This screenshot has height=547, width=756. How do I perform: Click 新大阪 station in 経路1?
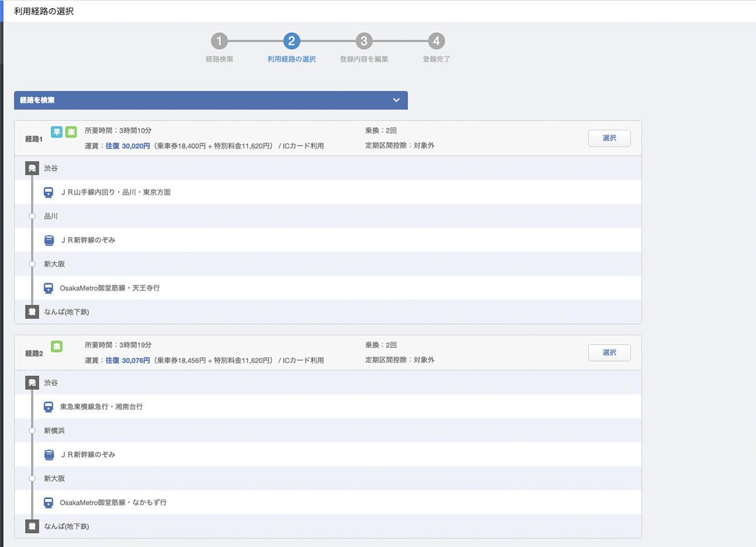coord(54,264)
